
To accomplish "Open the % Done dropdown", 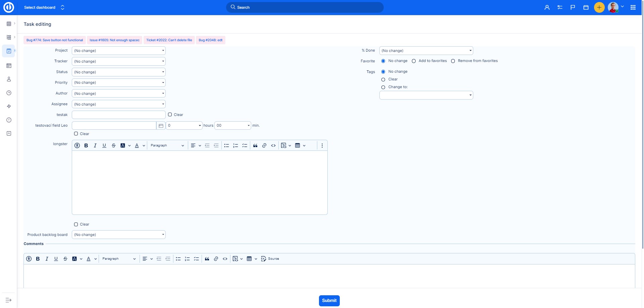I will (426, 51).
